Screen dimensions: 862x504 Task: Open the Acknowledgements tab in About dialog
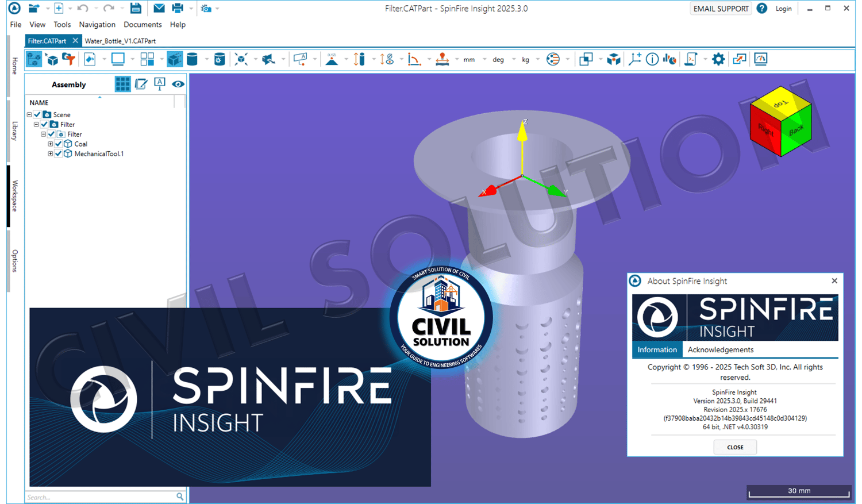[x=721, y=350]
